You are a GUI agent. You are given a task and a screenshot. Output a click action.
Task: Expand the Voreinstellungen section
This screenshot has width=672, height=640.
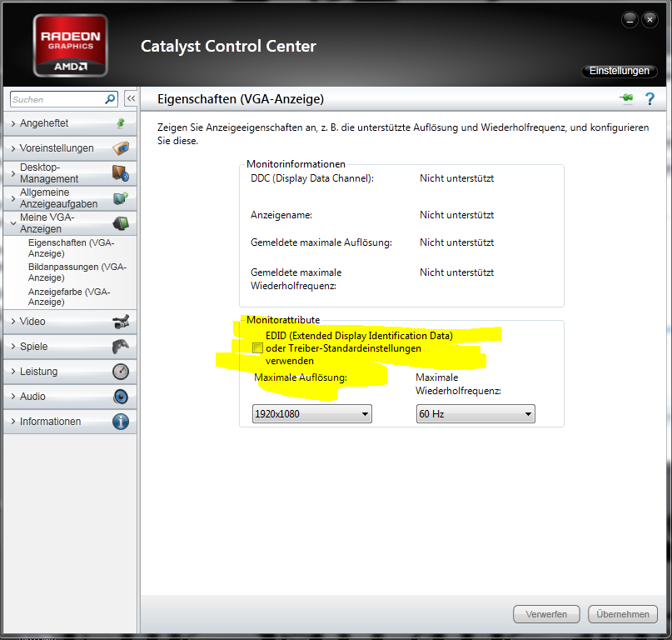[x=69, y=148]
